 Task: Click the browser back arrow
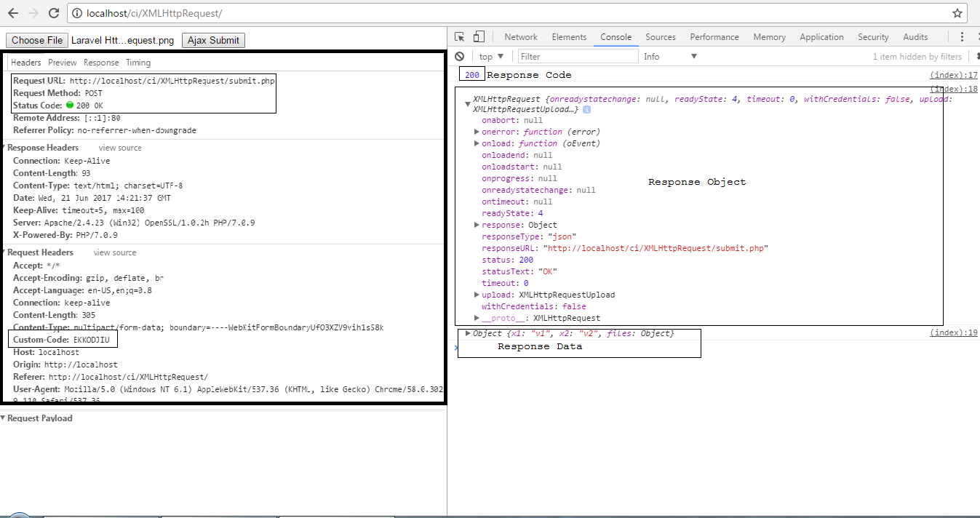coord(14,13)
